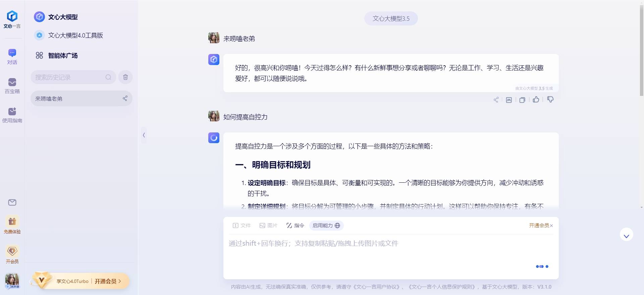
Task: Click the loading bot avatar icon
Action: tap(214, 138)
